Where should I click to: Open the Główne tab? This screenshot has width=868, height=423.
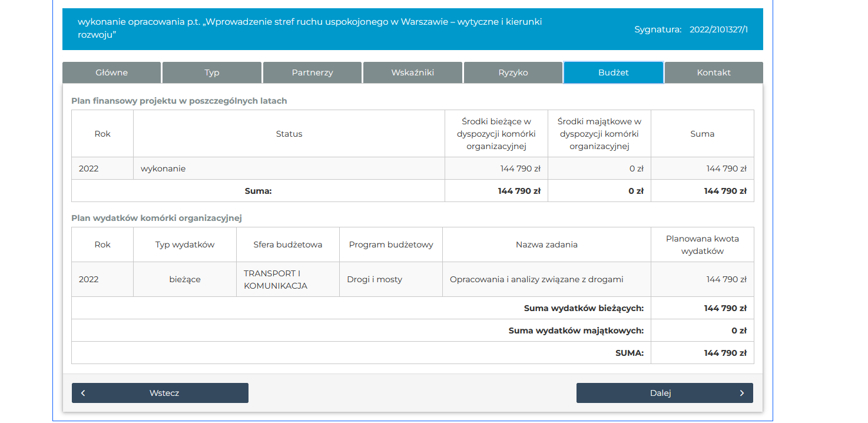111,72
